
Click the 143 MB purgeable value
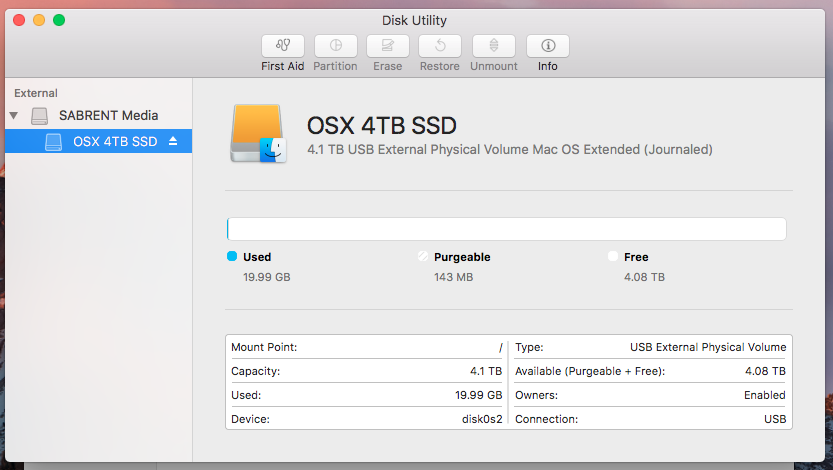tap(453, 277)
